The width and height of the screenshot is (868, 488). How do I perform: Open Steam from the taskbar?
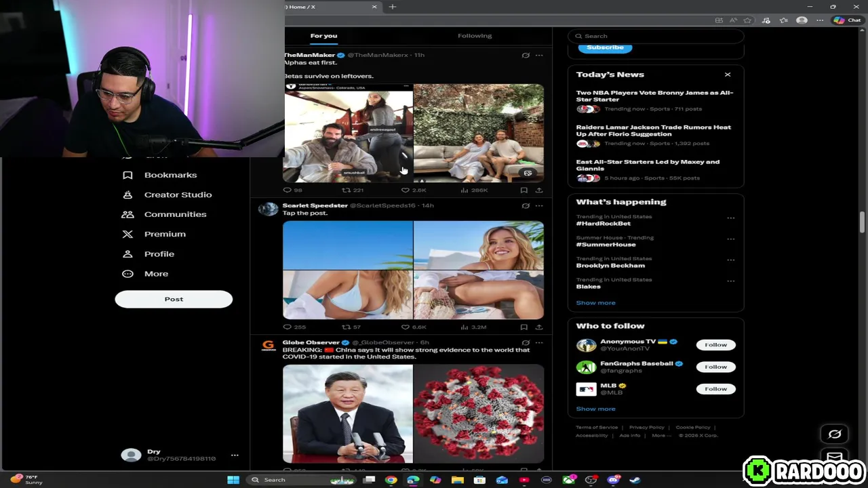point(635,480)
